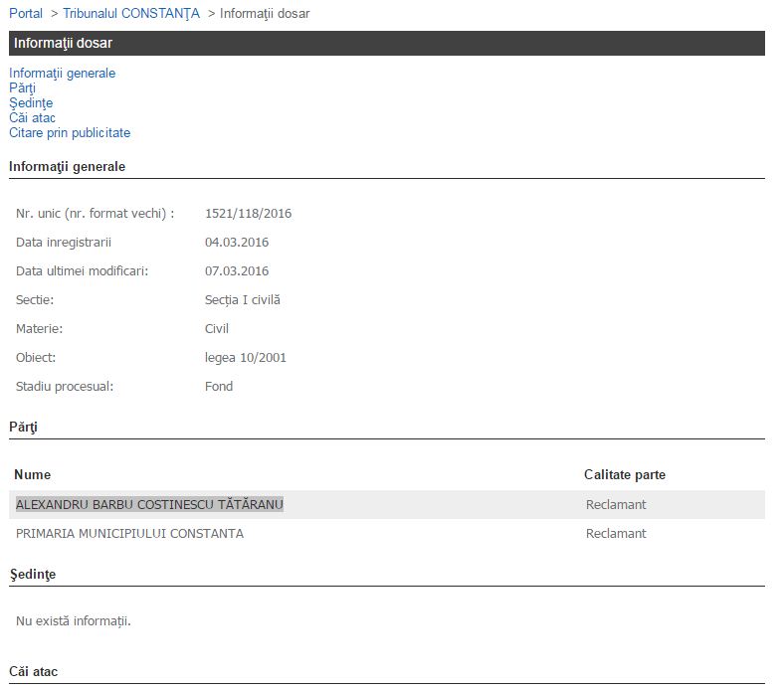The image size is (784, 691).
Task: Click the legea 10/2001 object value
Action: [x=245, y=358]
